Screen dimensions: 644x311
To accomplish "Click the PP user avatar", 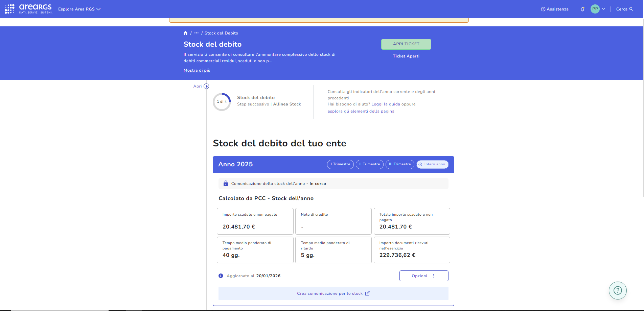I will 595,9.
